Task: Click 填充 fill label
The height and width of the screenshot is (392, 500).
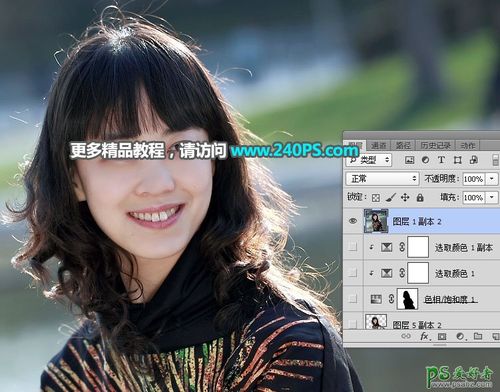Action: click(x=450, y=197)
